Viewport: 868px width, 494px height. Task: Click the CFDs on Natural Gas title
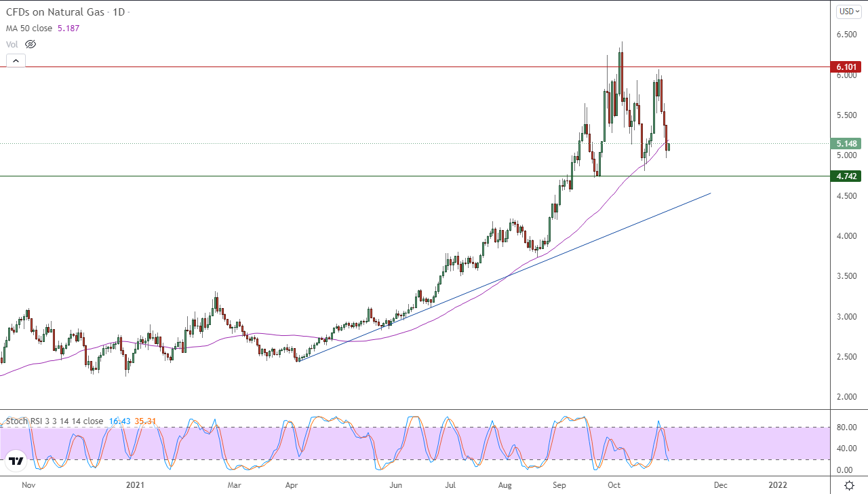(x=56, y=12)
